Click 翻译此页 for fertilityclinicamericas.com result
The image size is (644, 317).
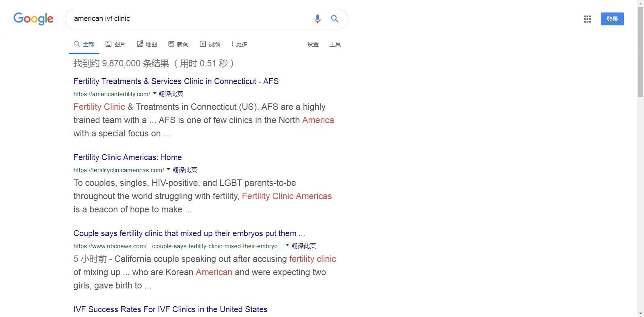point(185,170)
